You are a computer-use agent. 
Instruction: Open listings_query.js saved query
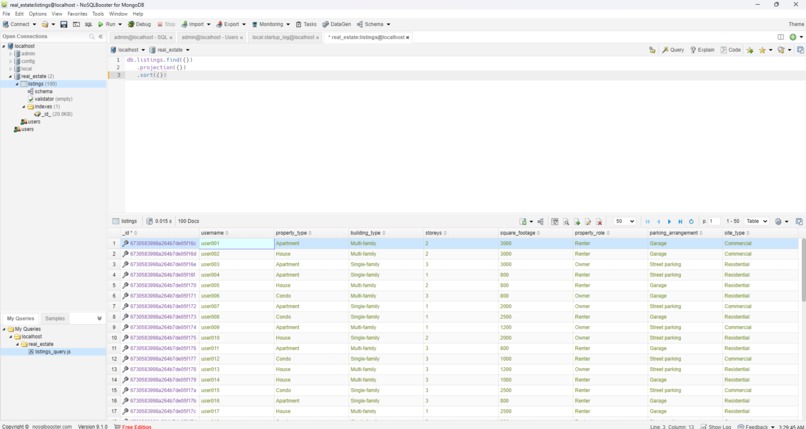point(49,352)
